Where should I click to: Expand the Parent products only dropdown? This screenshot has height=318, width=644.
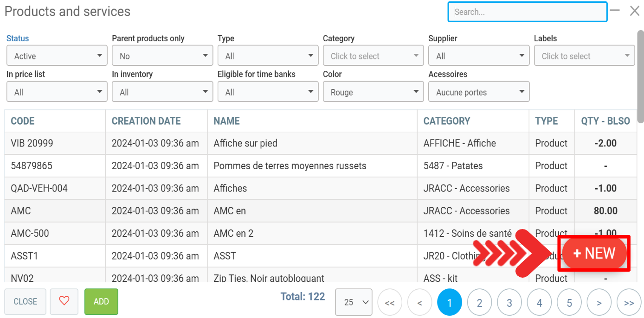click(162, 56)
